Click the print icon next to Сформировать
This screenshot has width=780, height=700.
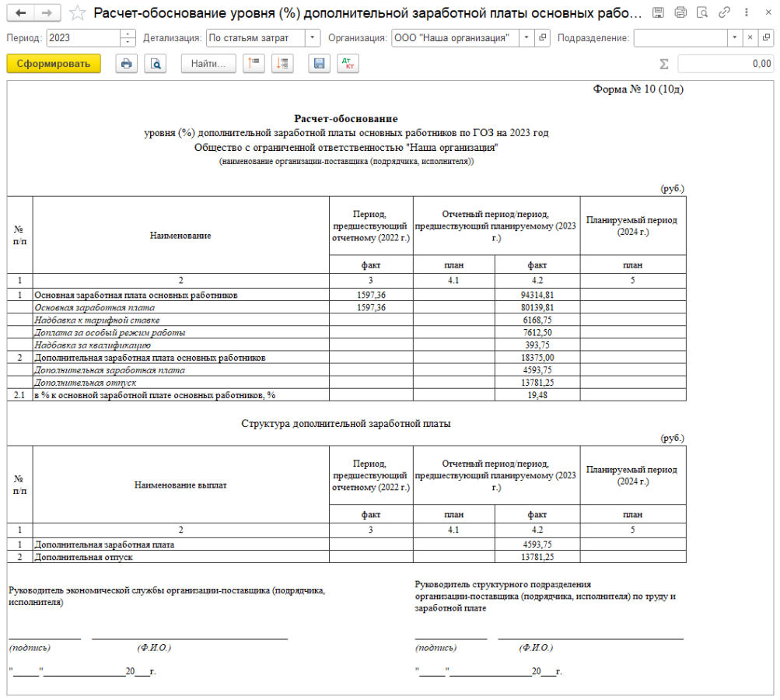click(126, 65)
